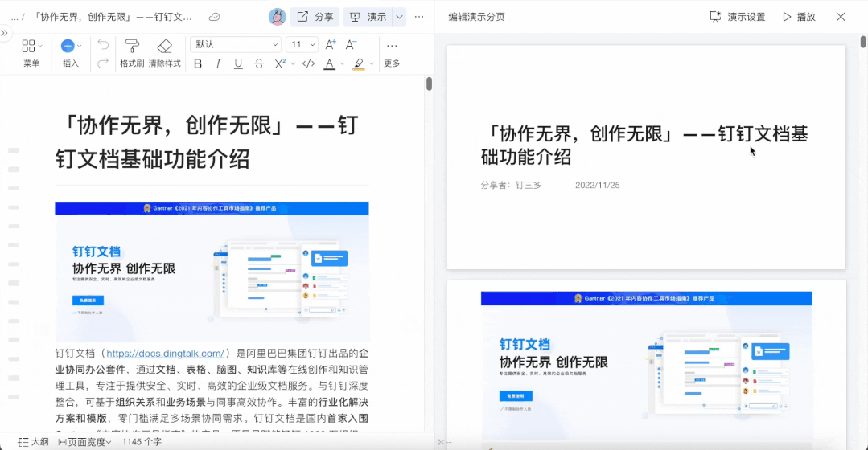868x450 pixels.
Task: Click the 分享 (share) button
Action: click(315, 17)
